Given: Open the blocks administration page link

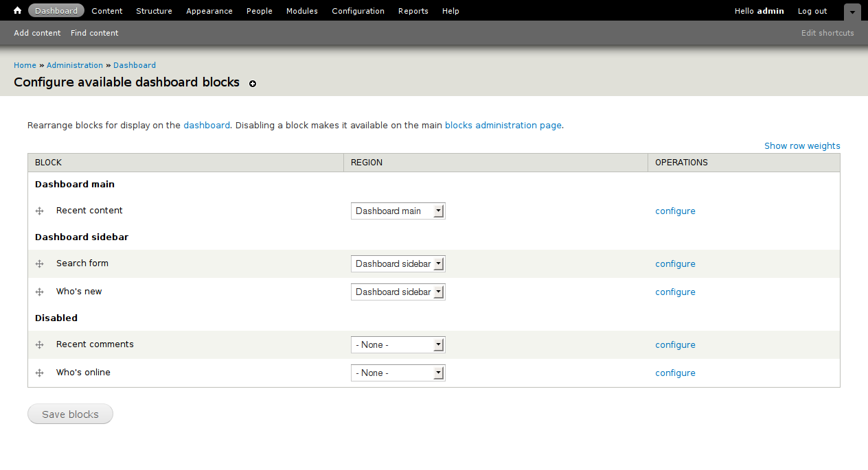Looking at the screenshot, I should (503, 126).
